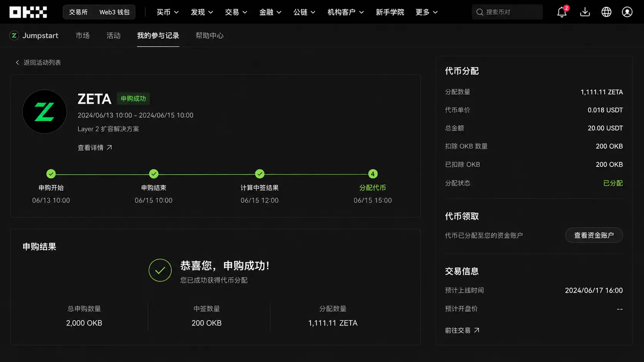Expand the 交易 dropdown menu
The height and width of the screenshot is (362, 644).
tap(236, 12)
